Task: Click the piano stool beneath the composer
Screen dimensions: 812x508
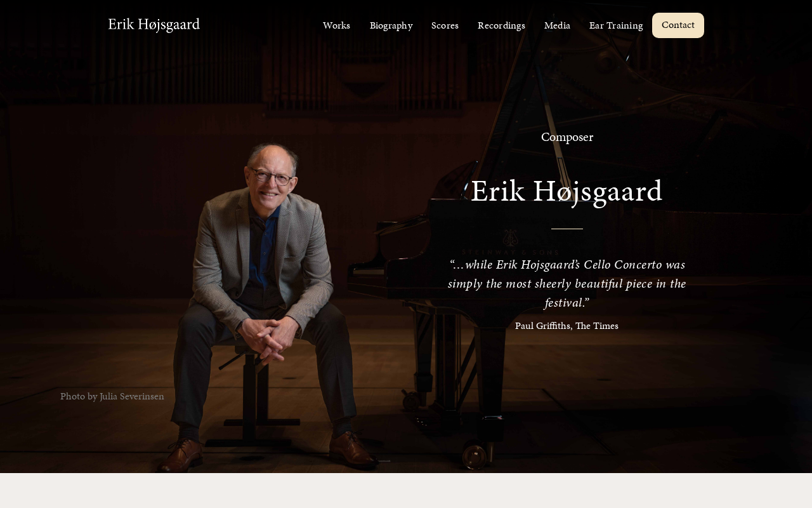Action: (244, 394)
